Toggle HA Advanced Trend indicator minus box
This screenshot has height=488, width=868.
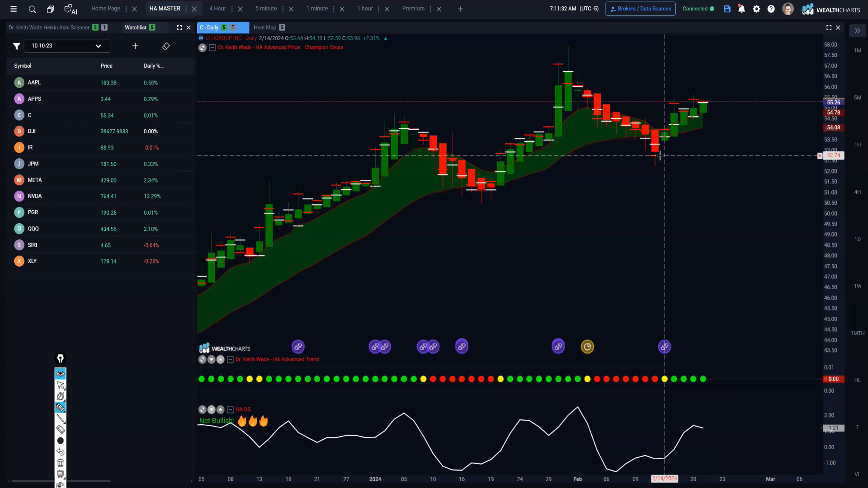pyautogui.click(x=230, y=360)
